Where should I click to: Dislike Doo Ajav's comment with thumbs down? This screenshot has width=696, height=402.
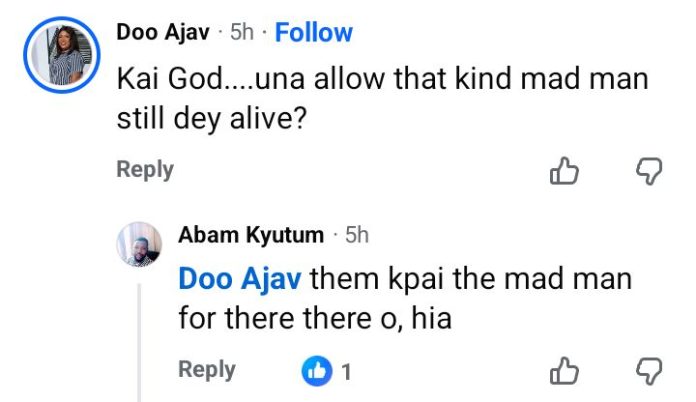coord(649,172)
